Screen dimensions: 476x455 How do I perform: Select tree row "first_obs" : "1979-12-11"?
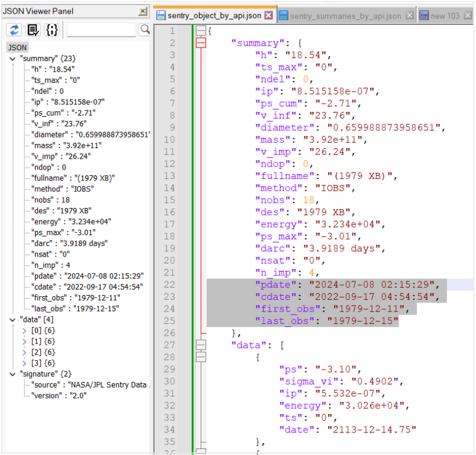pos(76,298)
